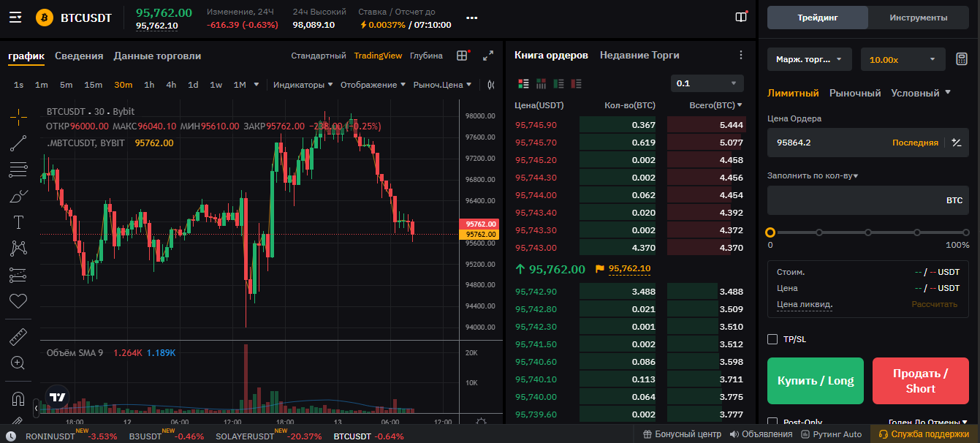Click Последняя price link

(915, 143)
